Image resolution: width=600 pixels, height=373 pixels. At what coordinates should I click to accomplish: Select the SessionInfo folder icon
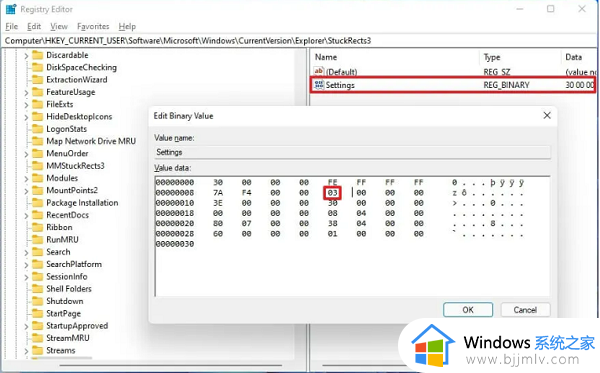point(38,276)
